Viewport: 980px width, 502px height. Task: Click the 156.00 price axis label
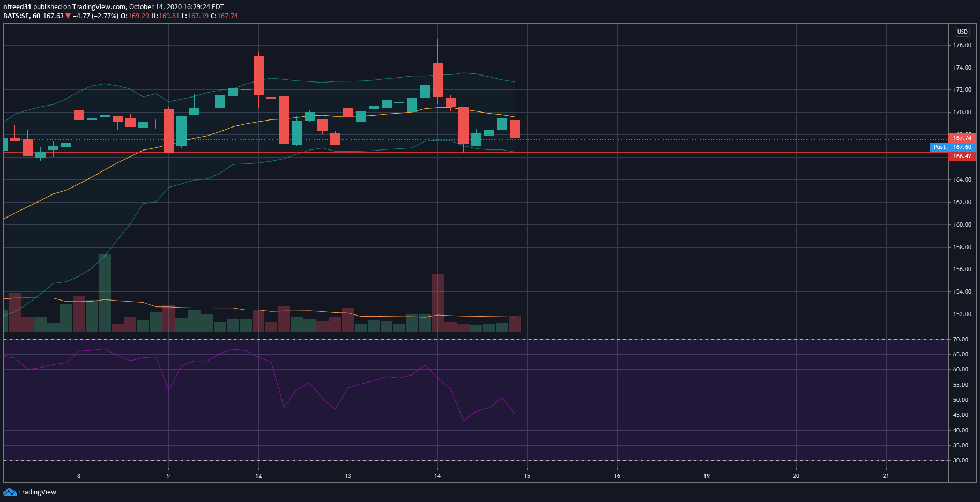click(x=962, y=269)
